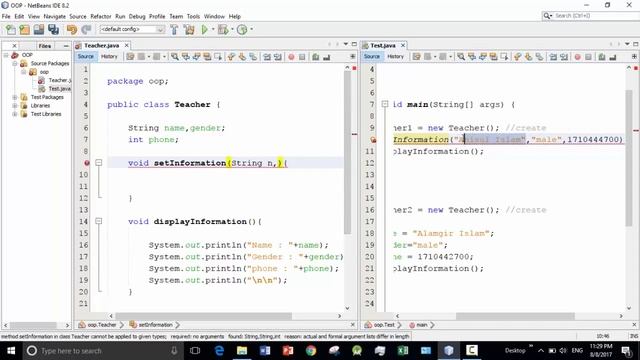Viewport: 640px width, 360px height.
Task: Select Source view in Test.java editor
Action: pyautogui.click(x=371, y=56)
